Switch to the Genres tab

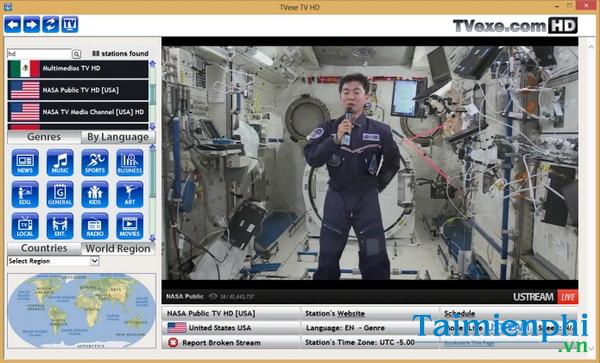click(44, 137)
